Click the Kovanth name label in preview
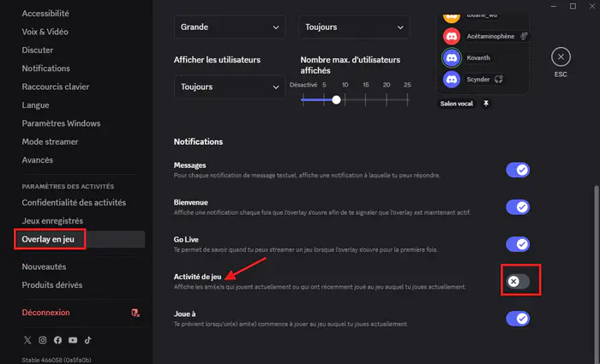The height and width of the screenshot is (364, 600). coord(478,57)
